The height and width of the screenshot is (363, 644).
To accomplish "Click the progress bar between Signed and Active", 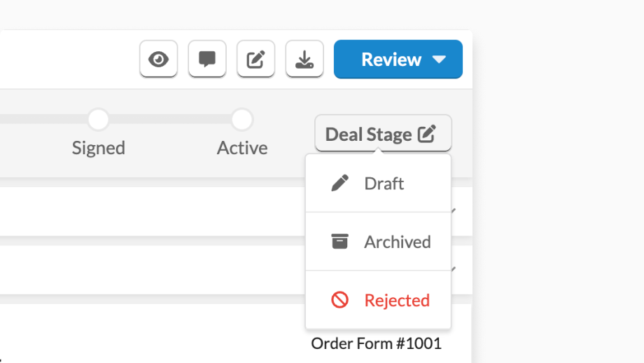I will [x=170, y=119].
